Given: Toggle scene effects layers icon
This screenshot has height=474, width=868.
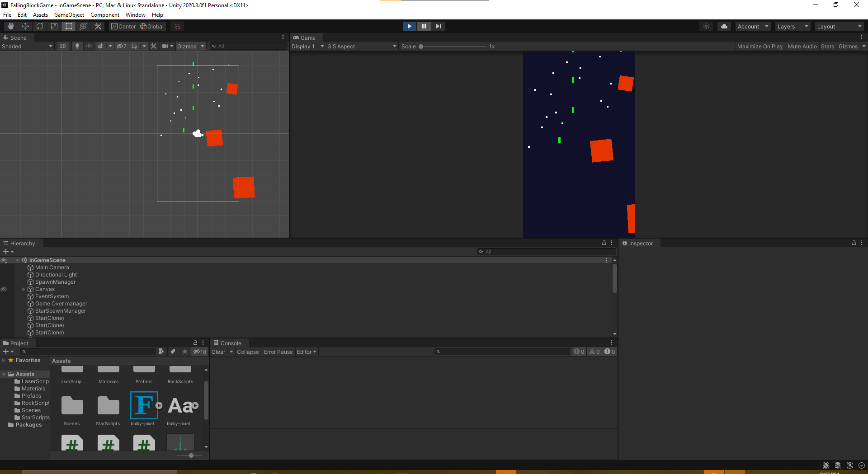Looking at the screenshot, I should point(100,46).
